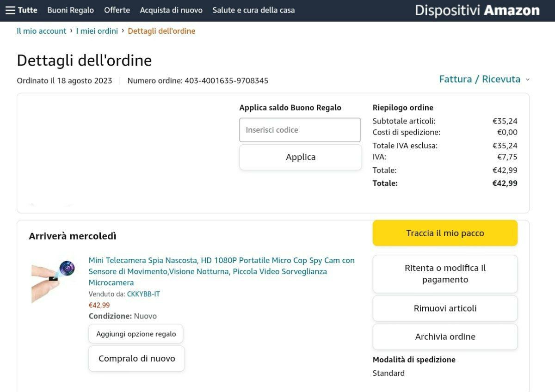Select Acquista di nuovo nav item
555x392 pixels.
tap(171, 10)
